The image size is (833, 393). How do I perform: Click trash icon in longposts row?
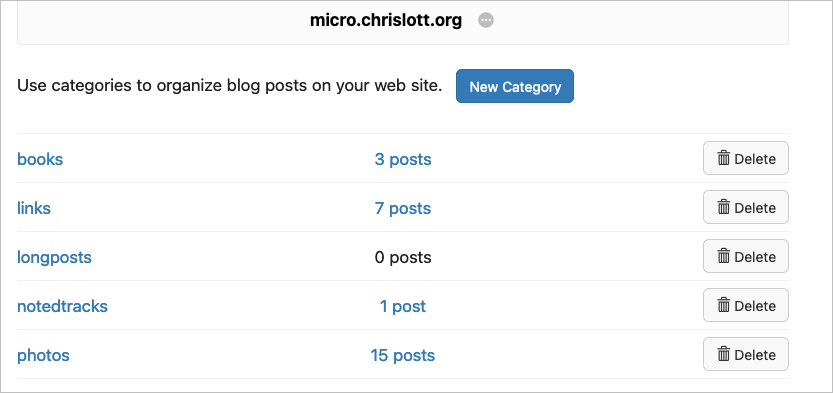coord(724,256)
